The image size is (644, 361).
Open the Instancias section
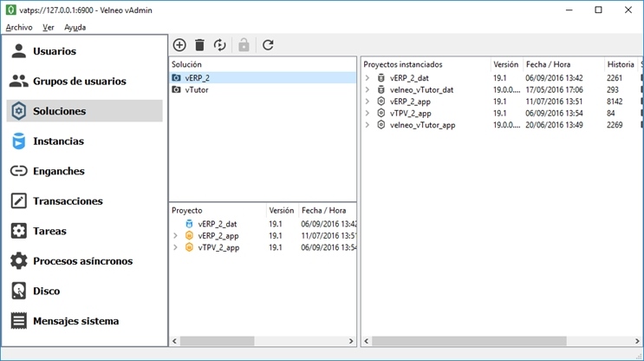58,141
